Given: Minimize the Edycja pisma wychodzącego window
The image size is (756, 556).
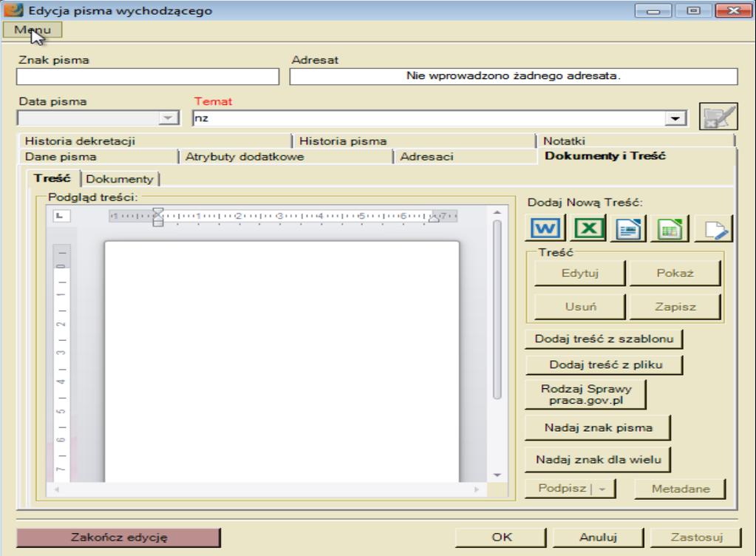Looking at the screenshot, I should [653, 10].
